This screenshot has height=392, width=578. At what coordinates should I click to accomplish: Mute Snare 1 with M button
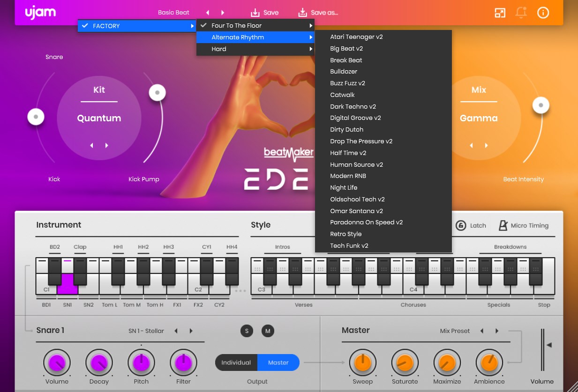tap(268, 331)
